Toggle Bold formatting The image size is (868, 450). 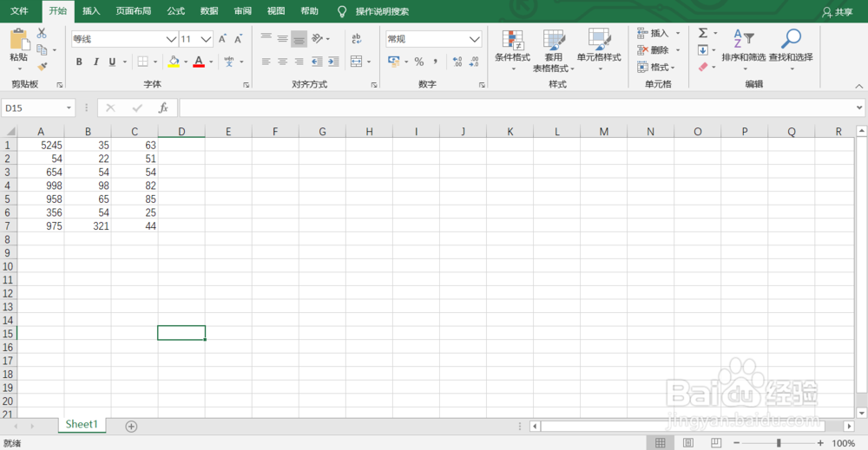(x=79, y=62)
